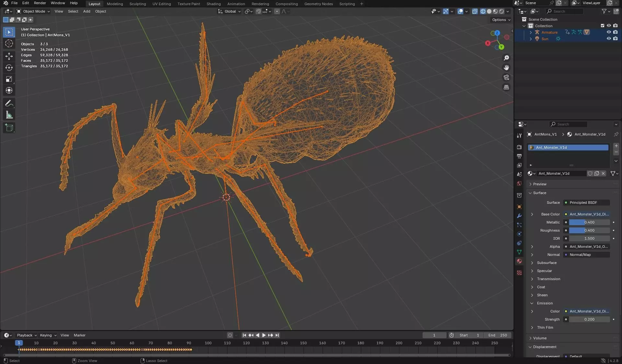The height and width of the screenshot is (364, 622).
Task: Select the Scale tool
Action: click(9, 79)
